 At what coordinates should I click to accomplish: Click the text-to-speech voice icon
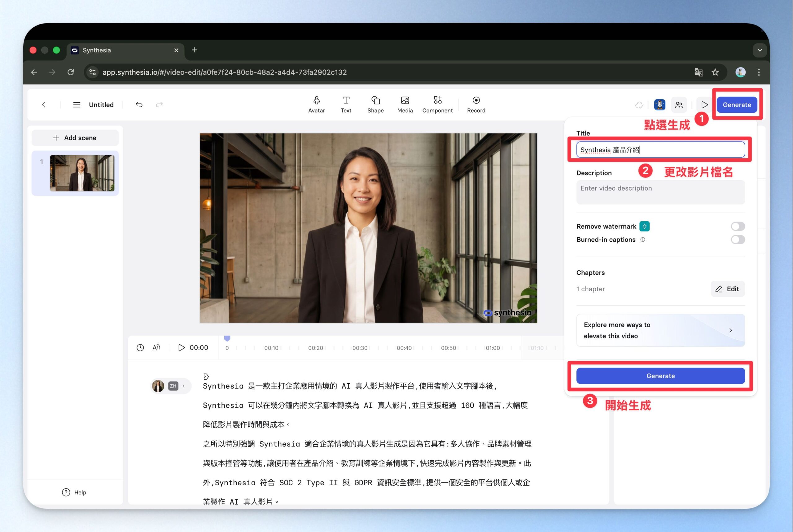point(156,347)
